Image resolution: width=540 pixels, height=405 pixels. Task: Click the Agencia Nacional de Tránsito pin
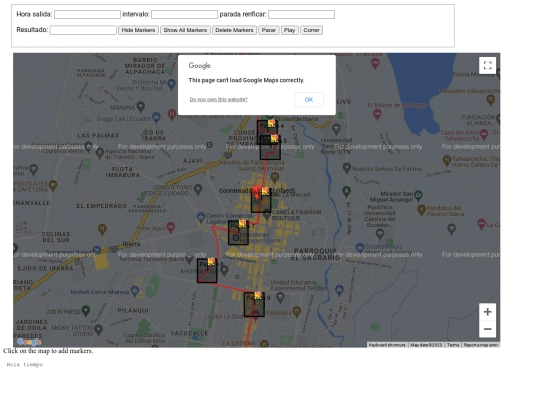(100, 153)
